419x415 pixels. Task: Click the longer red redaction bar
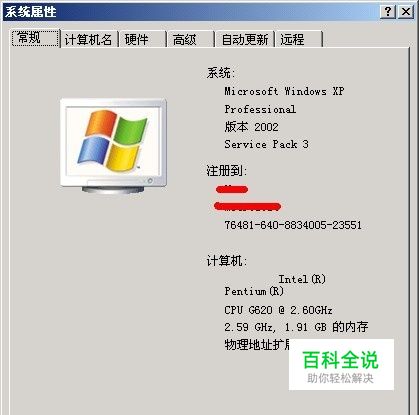coord(247,206)
